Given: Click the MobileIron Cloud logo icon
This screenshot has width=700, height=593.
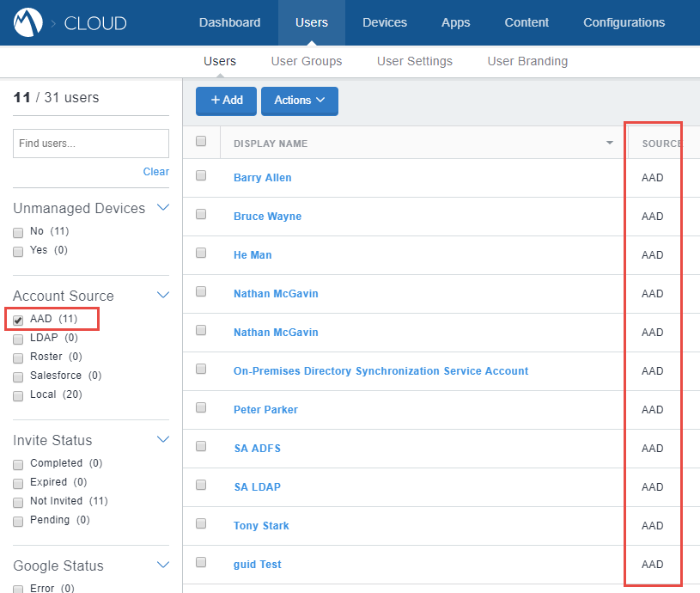Looking at the screenshot, I should [27, 21].
